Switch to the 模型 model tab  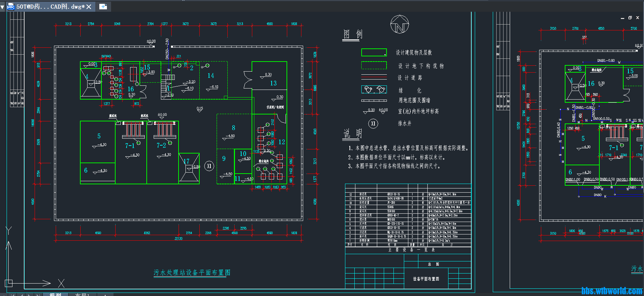[55, 294]
